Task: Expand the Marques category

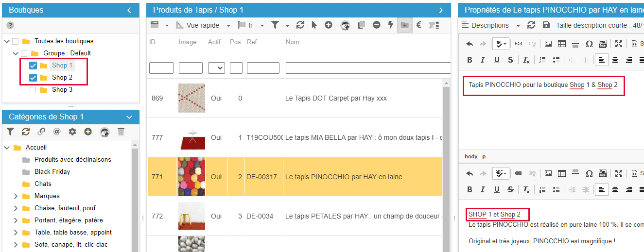Action: 16,196
